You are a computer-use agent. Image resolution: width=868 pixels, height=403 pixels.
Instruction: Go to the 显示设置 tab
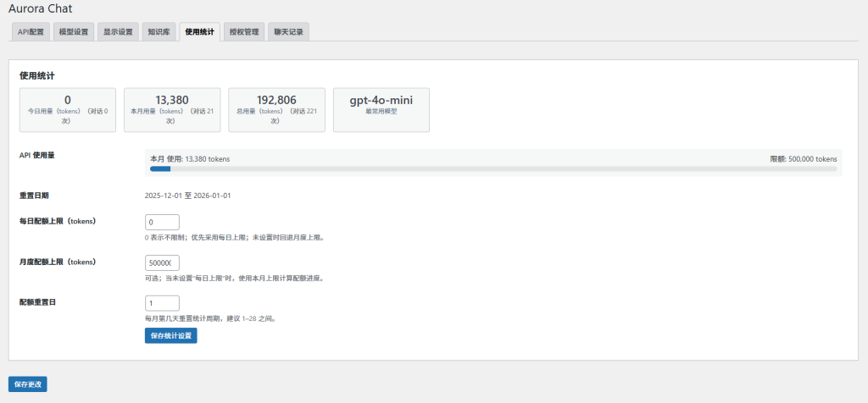tap(118, 32)
